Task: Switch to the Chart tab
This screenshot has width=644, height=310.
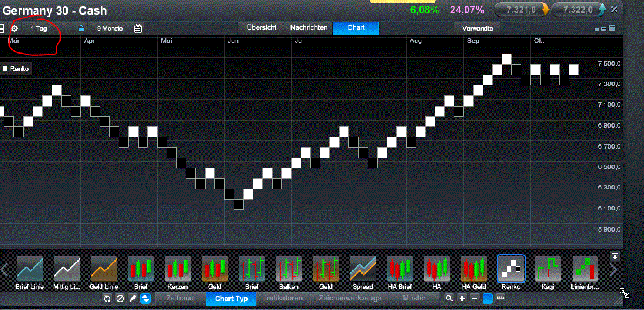Action: 356,28
